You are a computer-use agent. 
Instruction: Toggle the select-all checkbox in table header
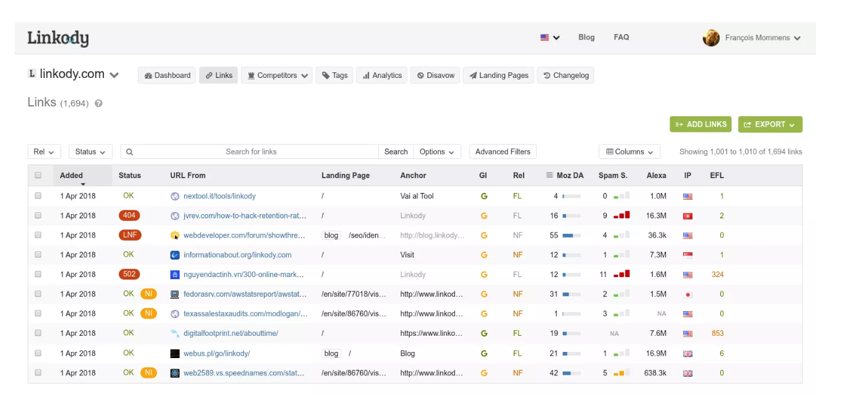click(x=38, y=176)
